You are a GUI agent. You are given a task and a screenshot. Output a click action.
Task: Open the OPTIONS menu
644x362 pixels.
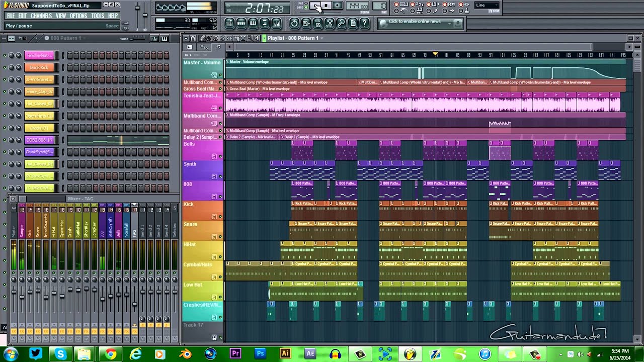[x=78, y=16]
